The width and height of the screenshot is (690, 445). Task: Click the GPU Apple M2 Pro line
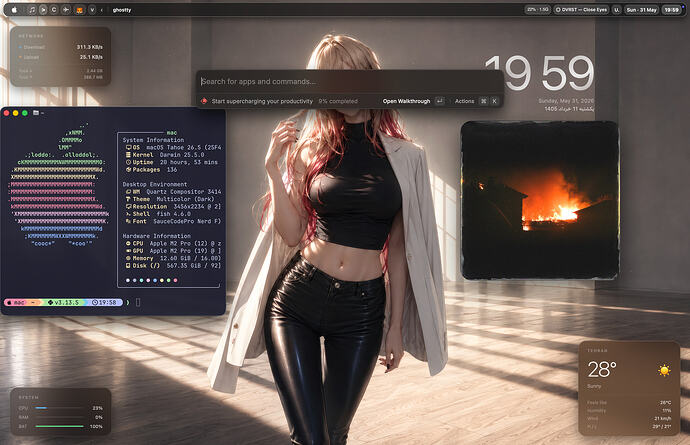[173, 251]
